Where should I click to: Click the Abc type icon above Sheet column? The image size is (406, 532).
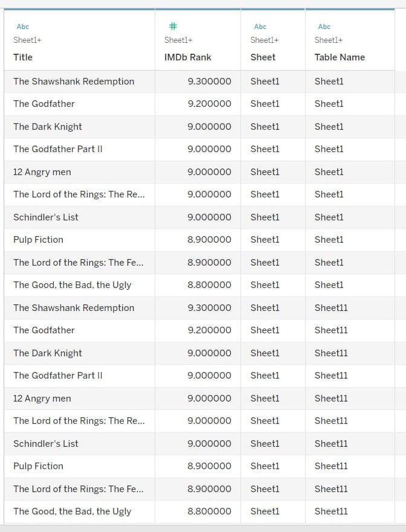pos(260,27)
